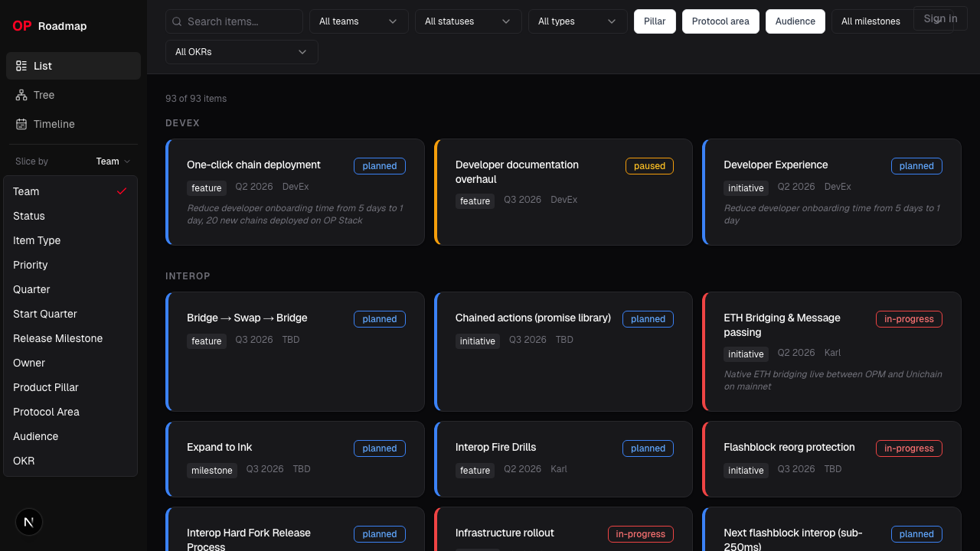Open Flashblock reorg protection card
980x551 pixels.
(831, 459)
